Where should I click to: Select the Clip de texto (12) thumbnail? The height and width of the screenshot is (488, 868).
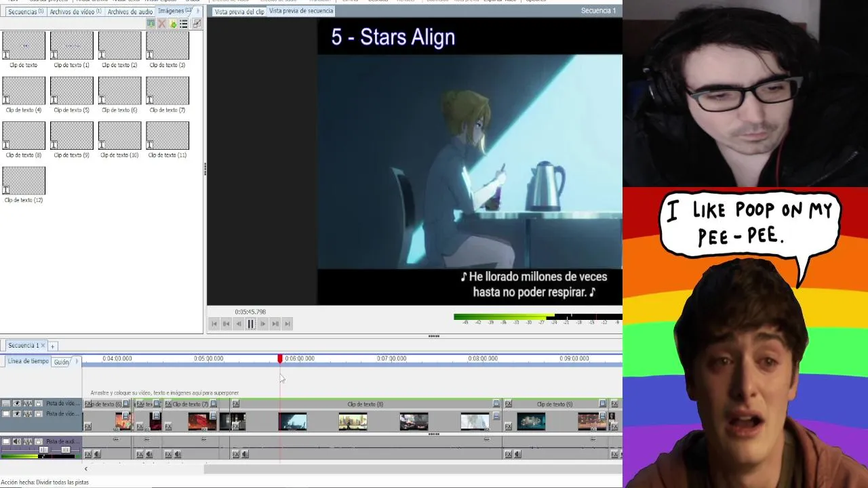24,184
